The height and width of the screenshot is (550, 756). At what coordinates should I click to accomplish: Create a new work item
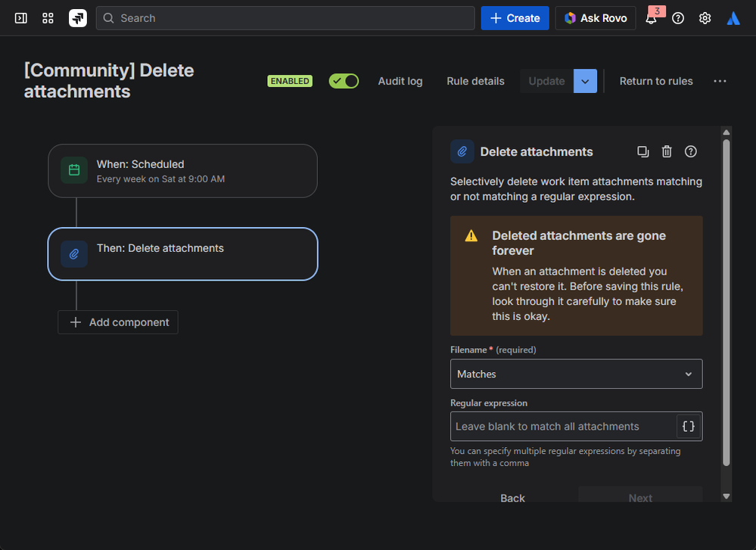[515, 18]
